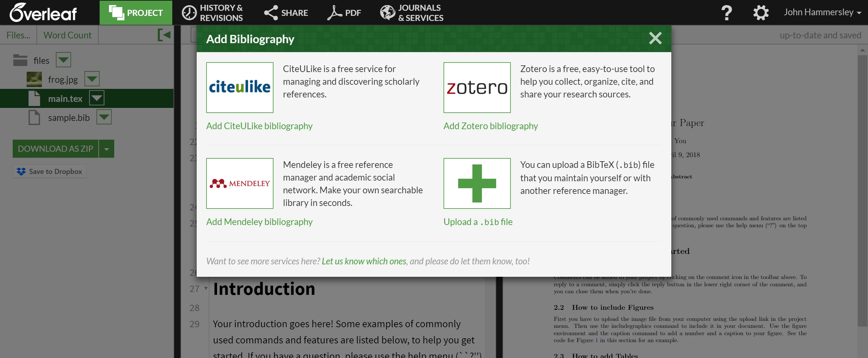Select sample.bib in file tree

pos(69,118)
